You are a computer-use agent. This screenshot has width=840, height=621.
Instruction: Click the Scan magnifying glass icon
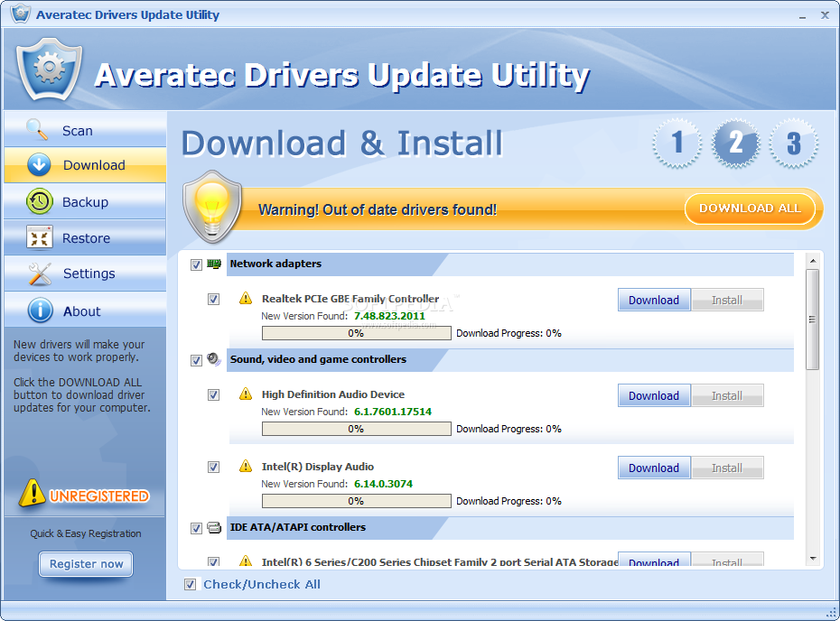(x=37, y=129)
